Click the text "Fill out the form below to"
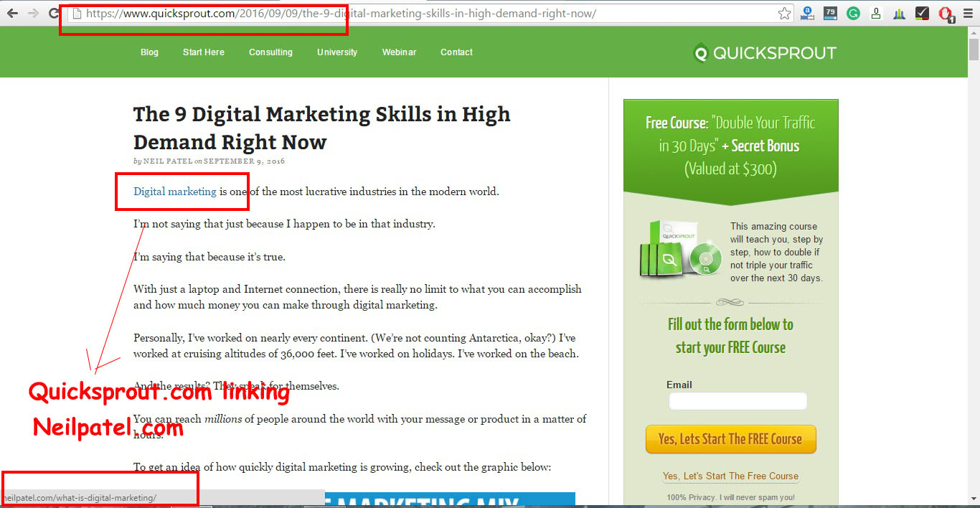 (730, 324)
